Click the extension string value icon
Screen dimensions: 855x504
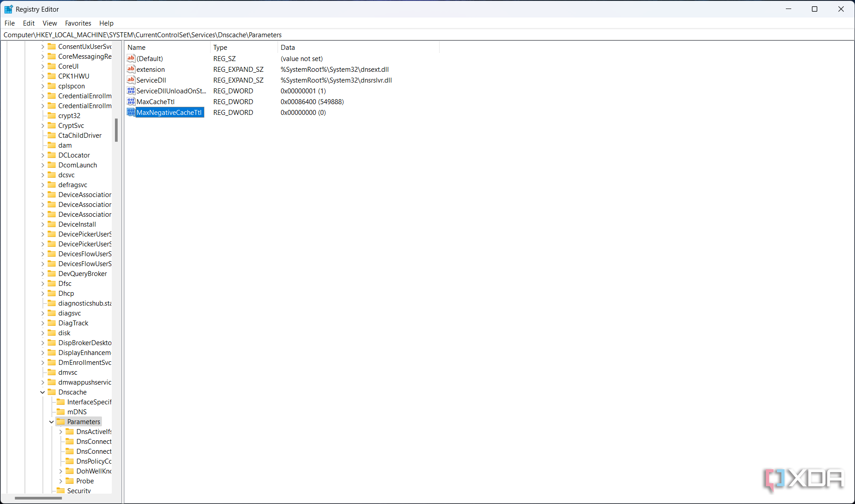tap(131, 69)
